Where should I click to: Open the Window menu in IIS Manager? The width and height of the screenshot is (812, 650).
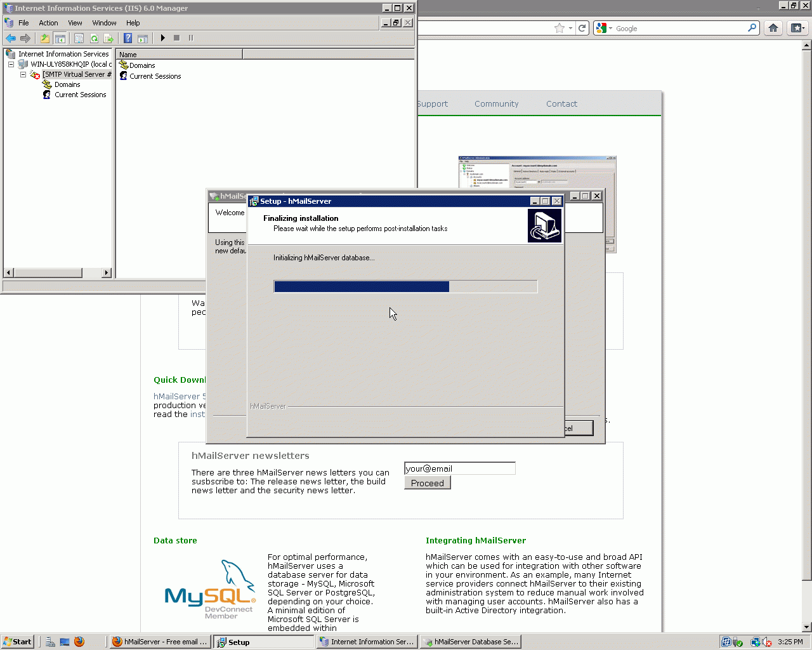104,23
